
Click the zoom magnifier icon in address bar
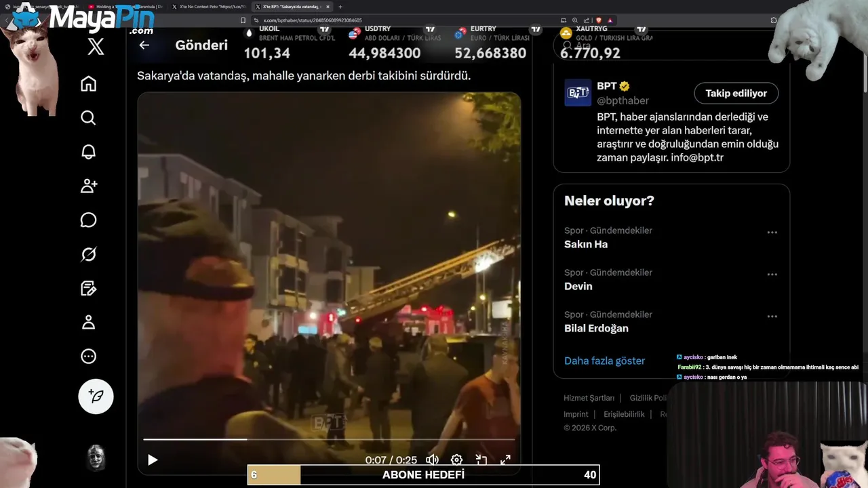point(575,20)
